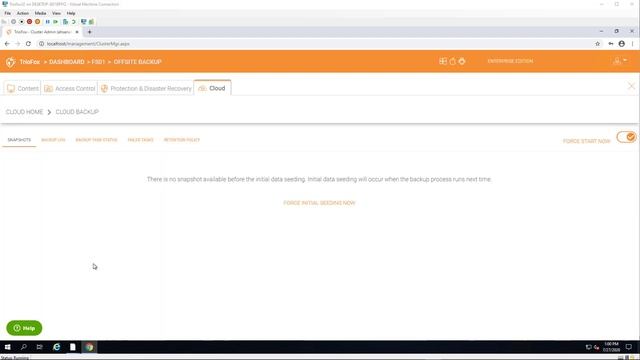
Task: Click the taskbar clock
Action: [611, 347]
